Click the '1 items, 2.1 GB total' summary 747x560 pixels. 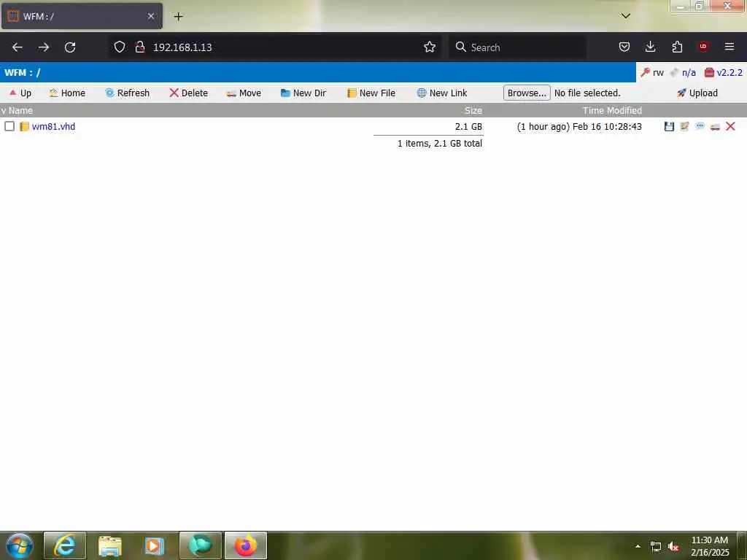tap(440, 144)
